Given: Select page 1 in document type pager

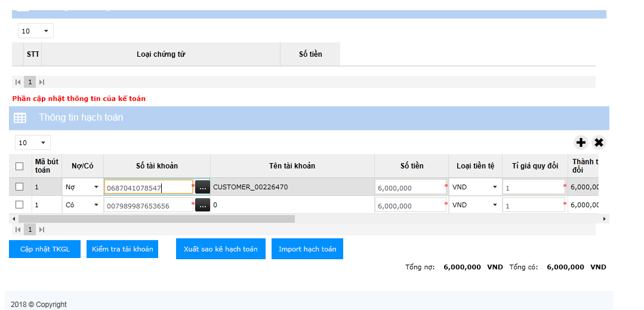Looking at the screenshot, I should [x=30, y=82].
